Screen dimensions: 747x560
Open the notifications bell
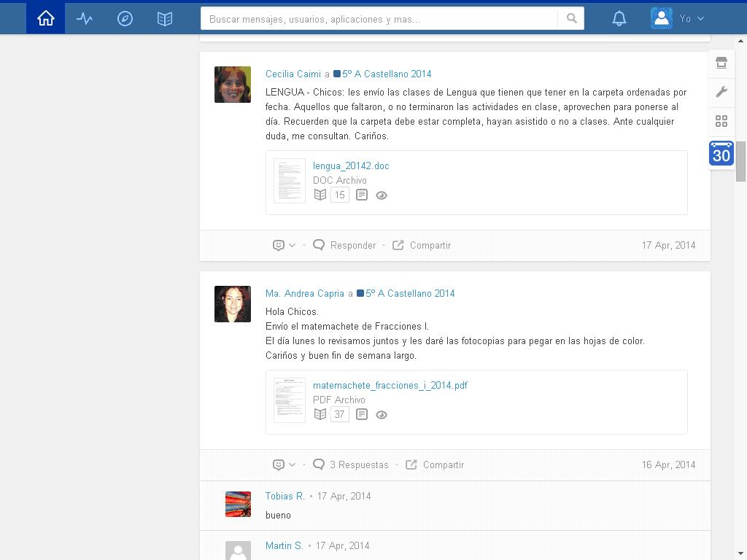coord(619,18)
